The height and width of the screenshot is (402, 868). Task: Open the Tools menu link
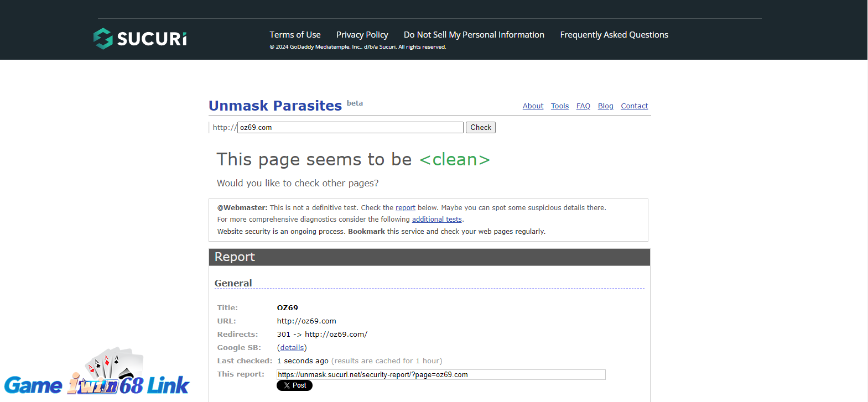point(560,106)
